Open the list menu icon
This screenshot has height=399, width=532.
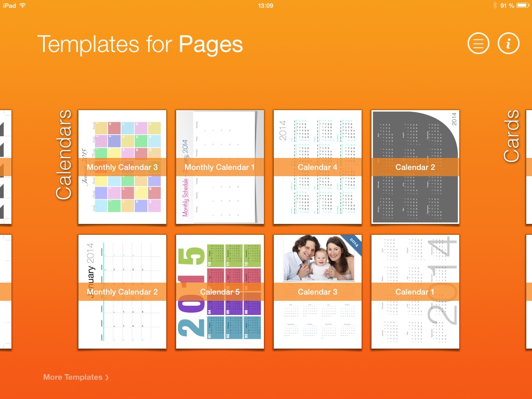[x=478, y=44]
